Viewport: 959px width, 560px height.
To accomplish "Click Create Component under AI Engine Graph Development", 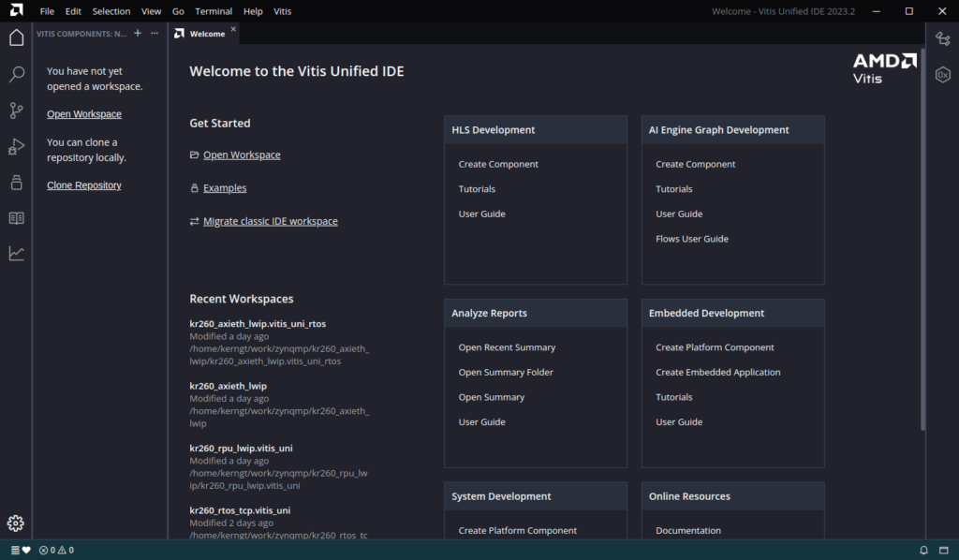I will pyautogui.click(x=696, y=165).
